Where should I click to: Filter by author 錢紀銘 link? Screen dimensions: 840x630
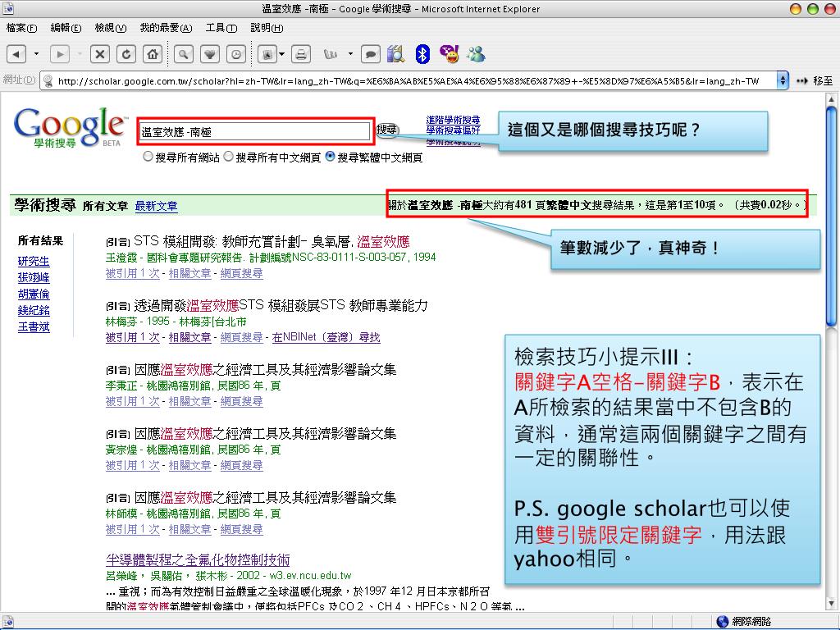tap(33, 311)
